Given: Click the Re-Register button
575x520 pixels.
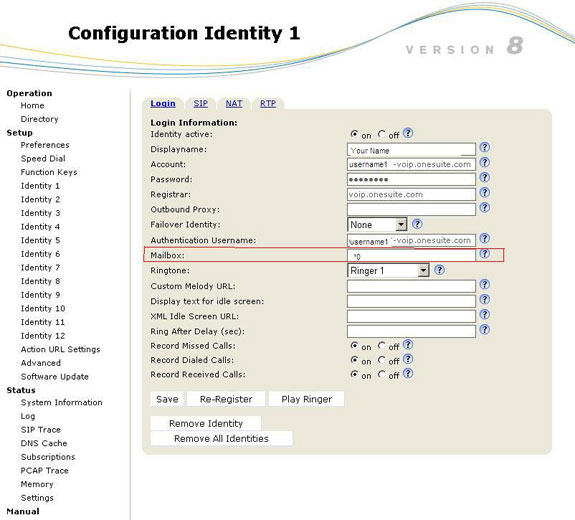Looking at the screenshot, I should tap(226, 399).
